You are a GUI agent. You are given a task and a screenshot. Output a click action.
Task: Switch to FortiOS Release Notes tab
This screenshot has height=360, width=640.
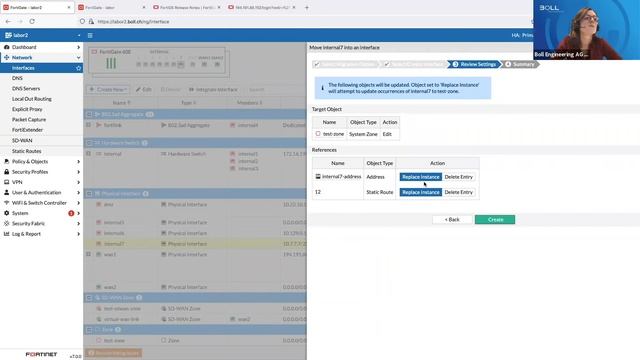coord(187,7)
